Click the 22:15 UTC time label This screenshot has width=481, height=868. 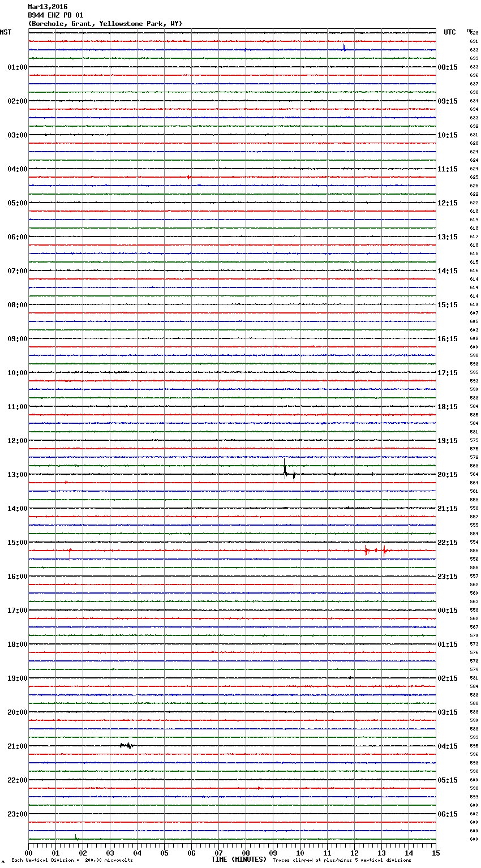pos(448,543)
